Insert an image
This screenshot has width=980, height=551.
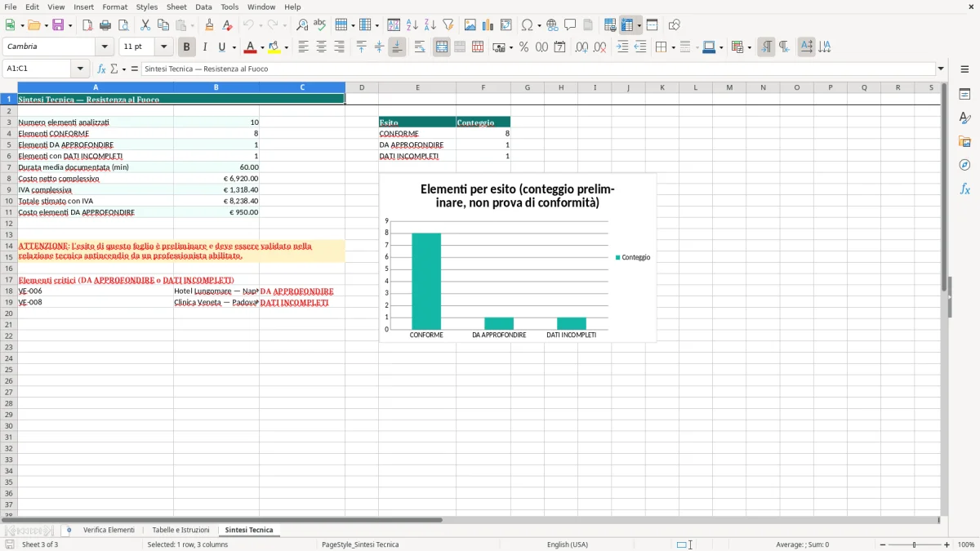(x=470, y=25)
